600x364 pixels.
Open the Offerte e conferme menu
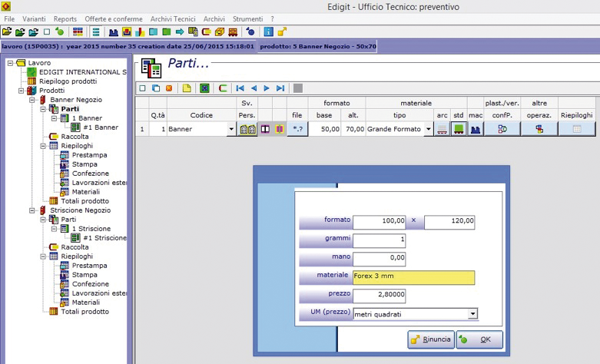(x=112, y=18)
